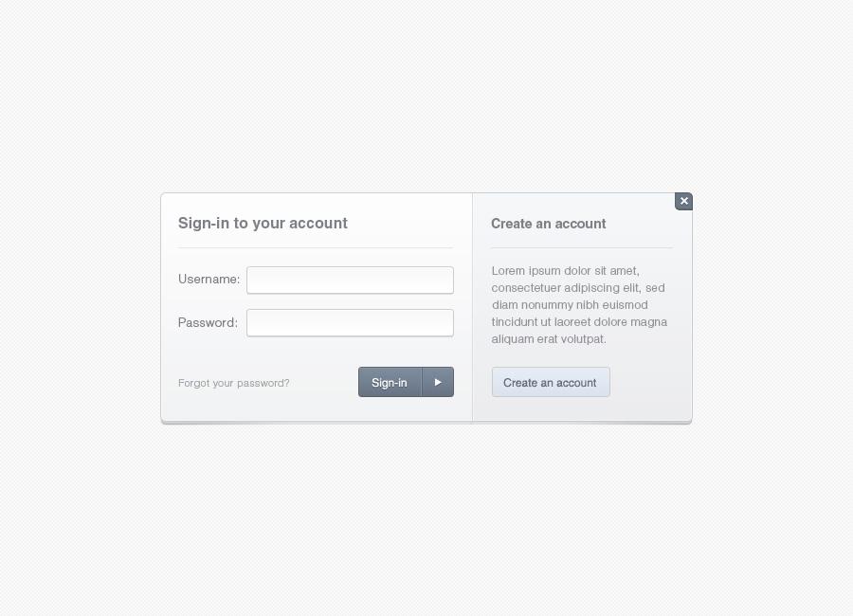Click the 'Create an account' button

[550, 382]
